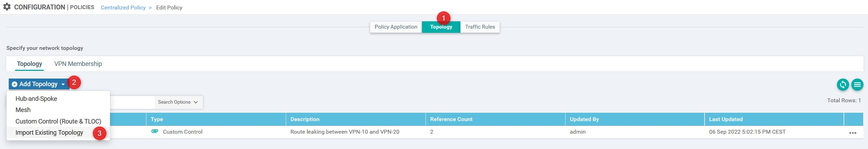The image size is (868, 149).
Task: Click the Custom Control type icon
Action: pyautogui.click(x=155, y=131)
